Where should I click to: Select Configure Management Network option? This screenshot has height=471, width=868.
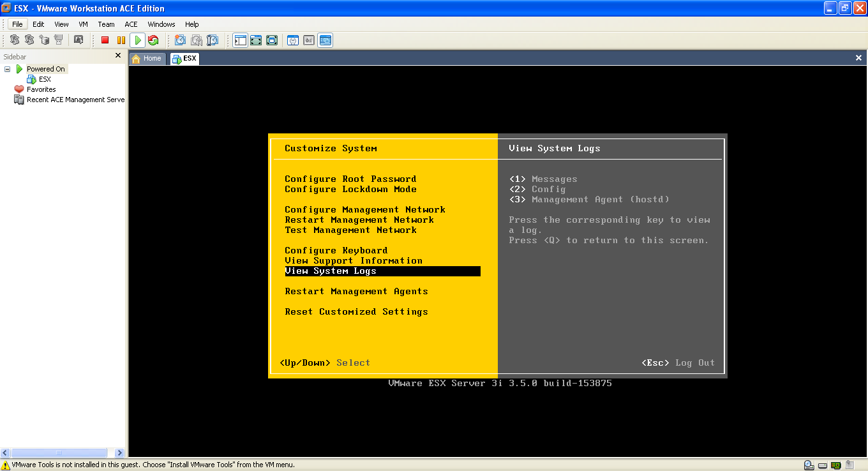(365, 209)
